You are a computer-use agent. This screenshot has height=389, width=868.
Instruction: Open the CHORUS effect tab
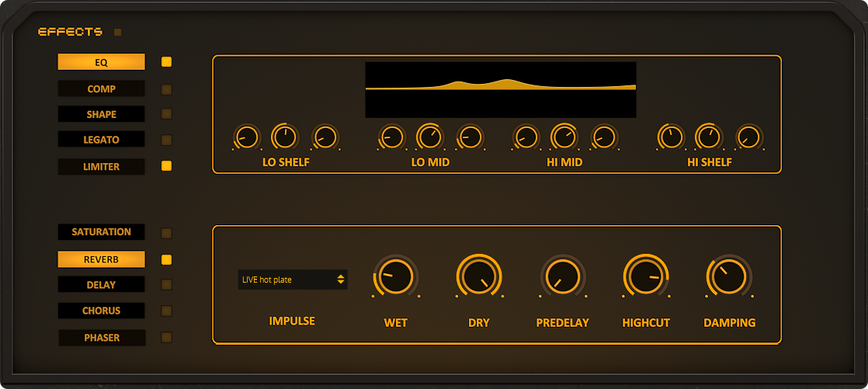101,311
